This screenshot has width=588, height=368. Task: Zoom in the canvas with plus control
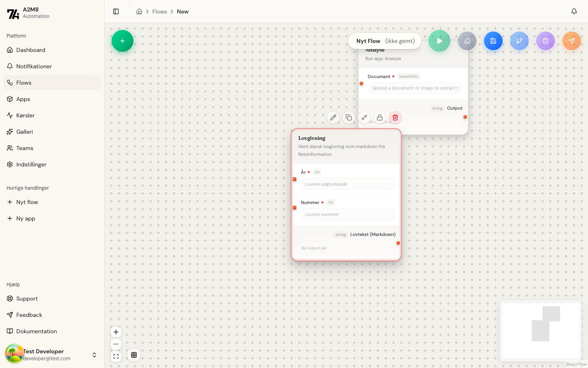pos(116,332)
